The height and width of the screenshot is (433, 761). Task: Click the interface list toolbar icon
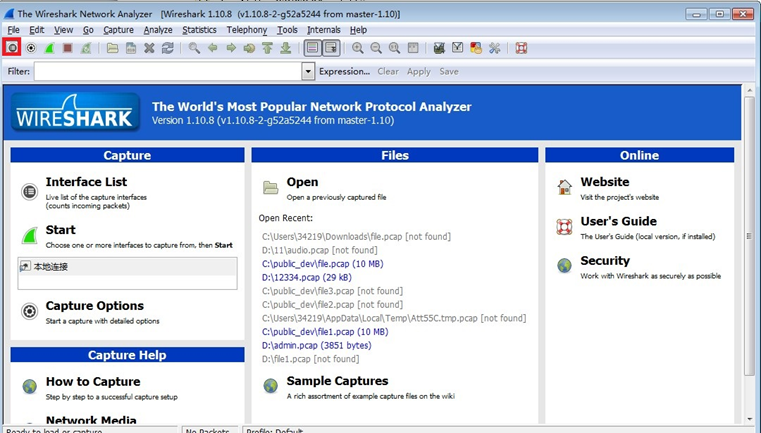tap(12, 48)
